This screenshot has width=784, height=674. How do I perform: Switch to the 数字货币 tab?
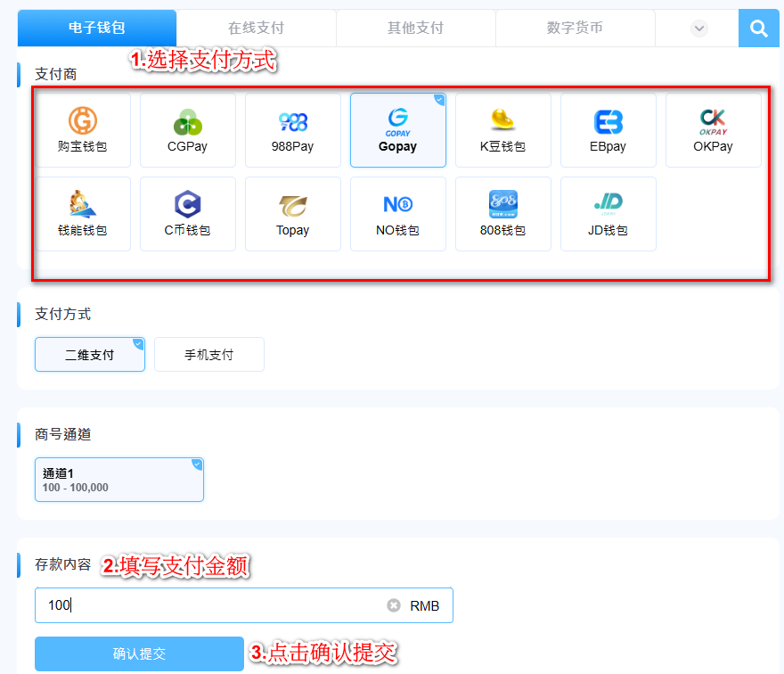pyautogui.click(x=575, y=28)
